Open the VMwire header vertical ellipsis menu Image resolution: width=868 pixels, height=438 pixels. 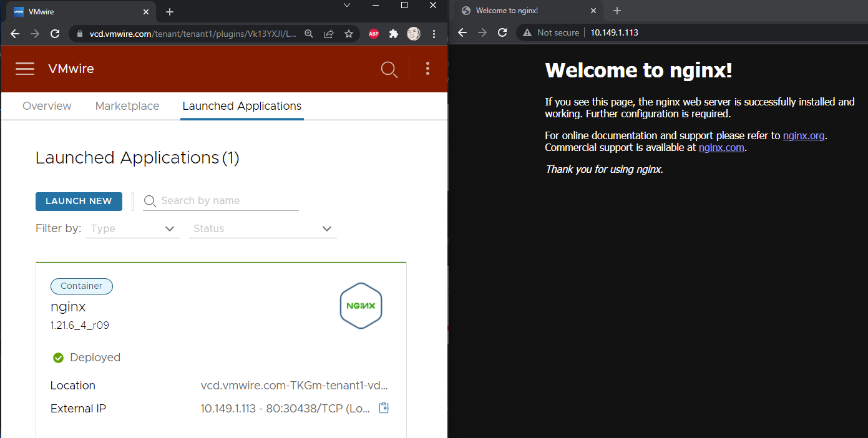pyautogui.click(x=427, y=69)
